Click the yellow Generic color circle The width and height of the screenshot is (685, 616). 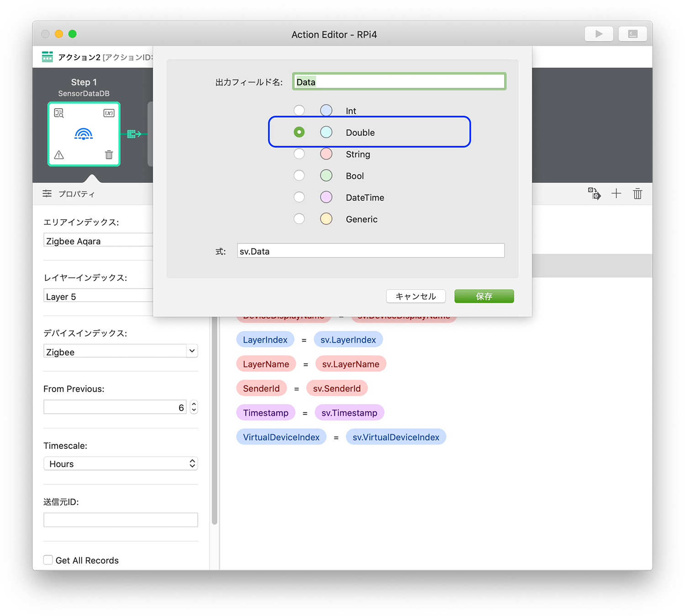click(326, 219)
